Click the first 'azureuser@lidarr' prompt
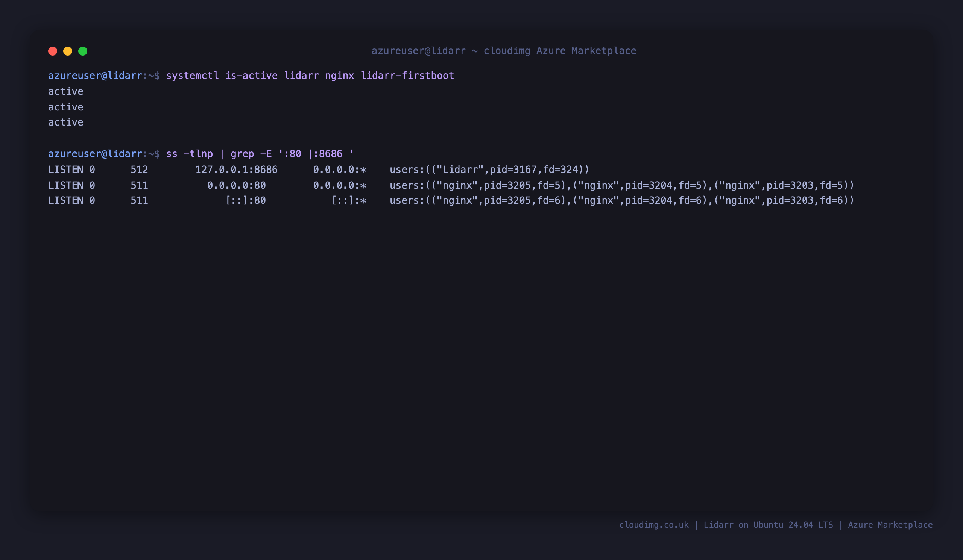 (95, 76)
